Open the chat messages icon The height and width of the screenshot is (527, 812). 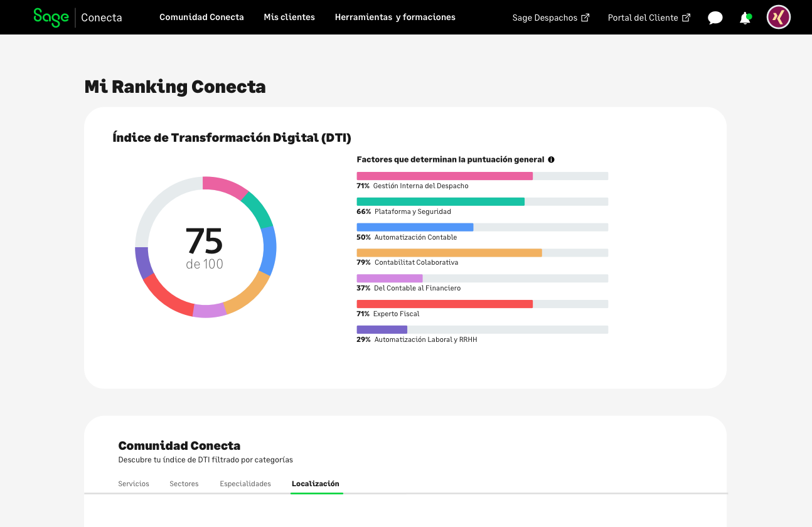pyautogui.click(x=715, y=18)
